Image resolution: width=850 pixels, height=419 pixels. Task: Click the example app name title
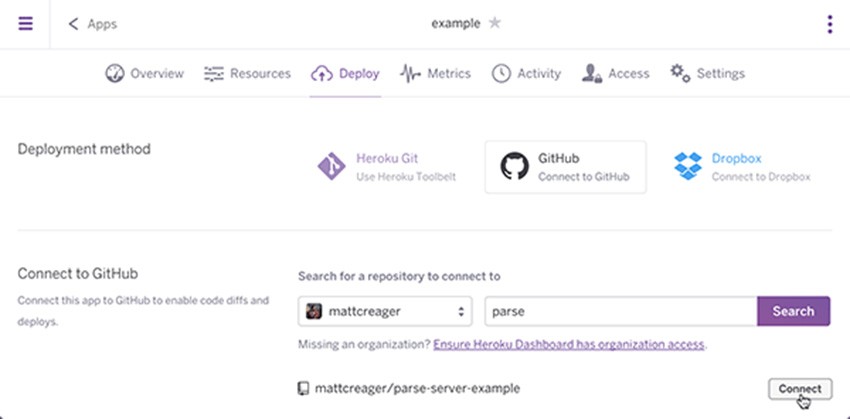click(456, 24)
